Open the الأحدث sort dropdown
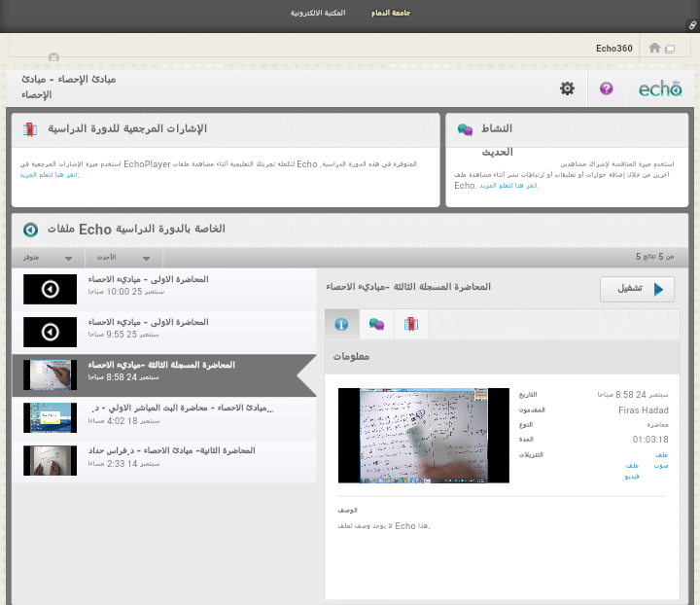Viewport: 700px width, 605px height. pyautogui.click(x=123, y=258)
